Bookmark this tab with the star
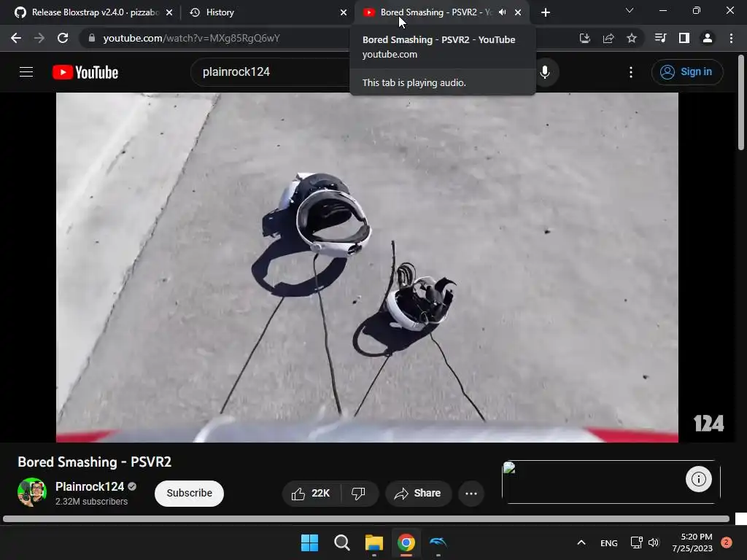The height and width of the screenshot is (560, 747). [632, 38]
